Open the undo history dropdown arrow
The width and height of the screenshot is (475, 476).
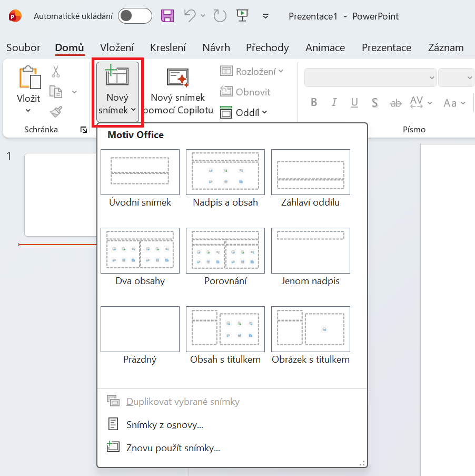[203, 16]
